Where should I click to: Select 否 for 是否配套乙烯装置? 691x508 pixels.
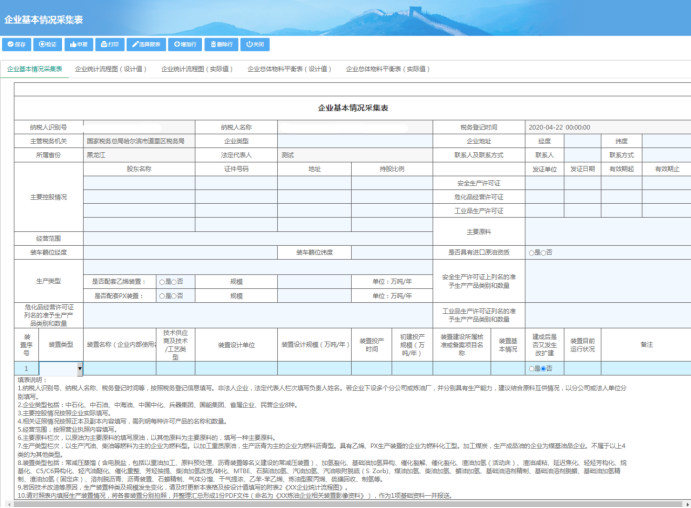(176, 283)
